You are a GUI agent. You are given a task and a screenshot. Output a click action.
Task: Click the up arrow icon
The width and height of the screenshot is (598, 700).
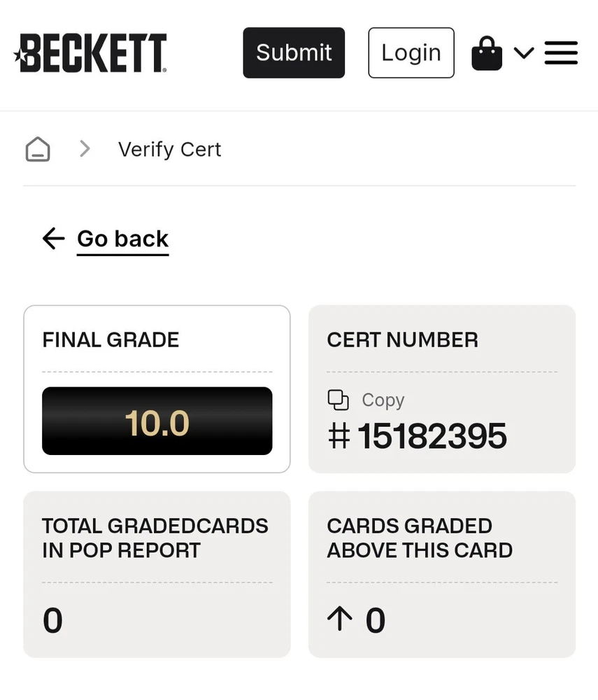pyautogui.click(x=339, y=619)
